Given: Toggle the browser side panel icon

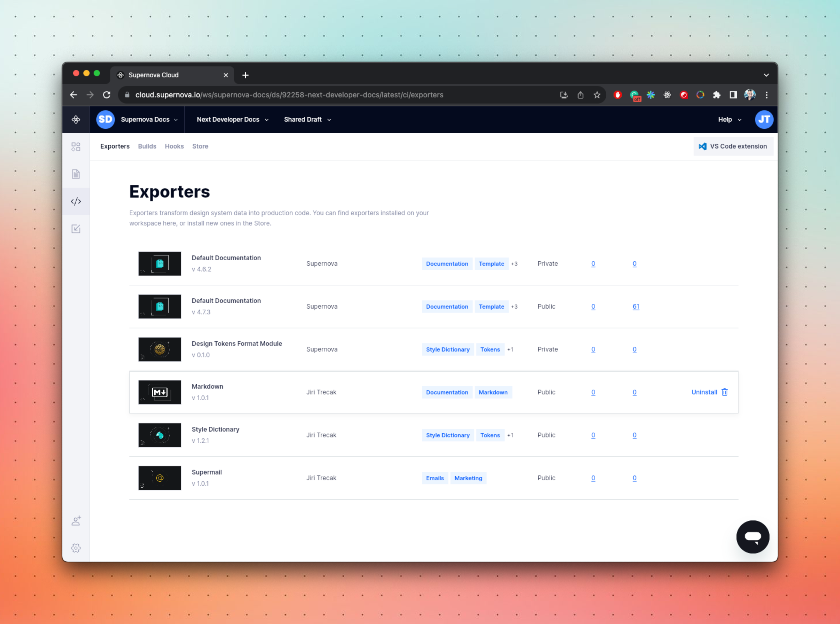Looking at the screenshot, I should coord(733,95).
